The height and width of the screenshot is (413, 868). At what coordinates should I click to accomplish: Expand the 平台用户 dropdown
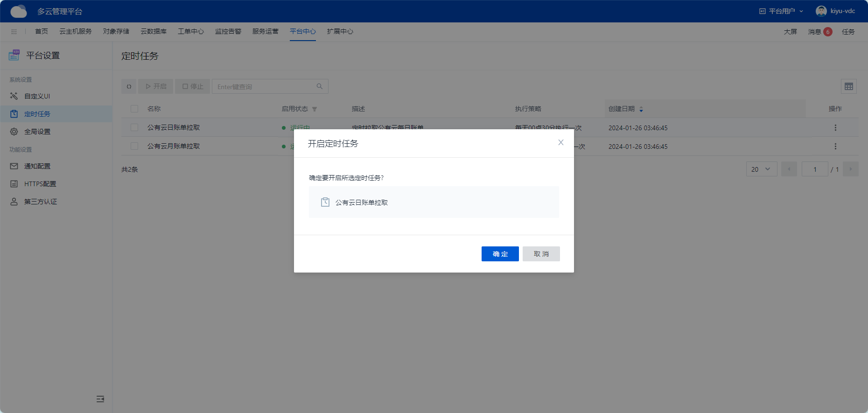(x=781, y=11)
